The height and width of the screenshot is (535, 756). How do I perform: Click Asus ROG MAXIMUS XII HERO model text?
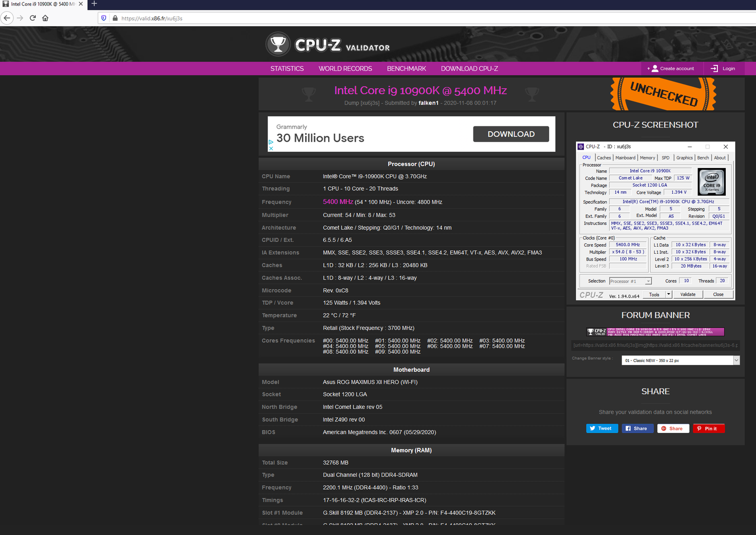click(x=370, y=382)
